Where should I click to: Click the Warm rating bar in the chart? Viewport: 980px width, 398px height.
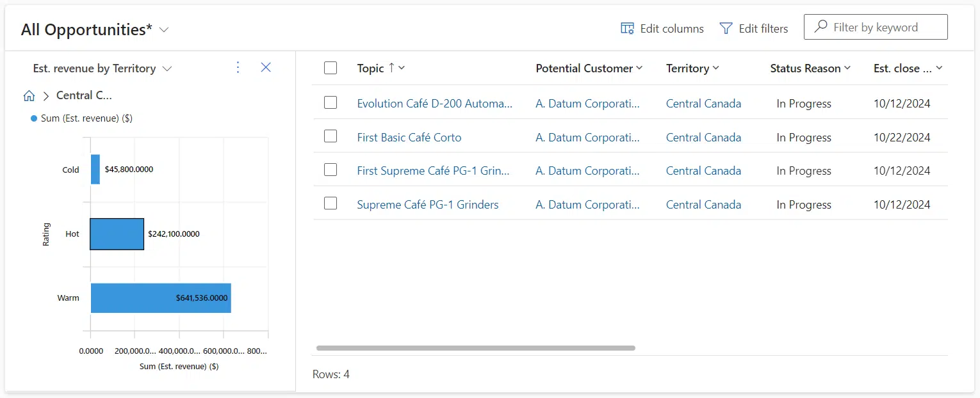[160, 298]
